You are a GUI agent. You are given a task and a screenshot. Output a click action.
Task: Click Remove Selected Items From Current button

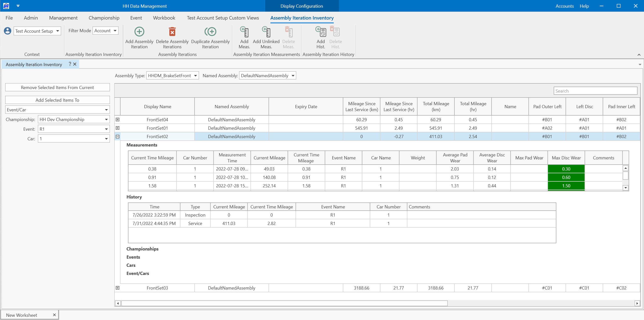[57, 88]
